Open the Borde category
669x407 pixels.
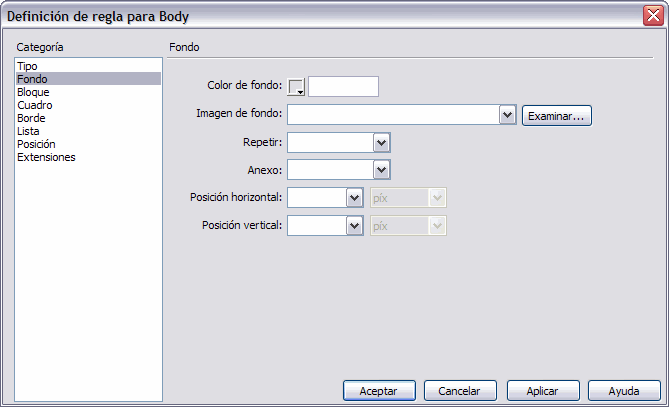pos(32,118)
